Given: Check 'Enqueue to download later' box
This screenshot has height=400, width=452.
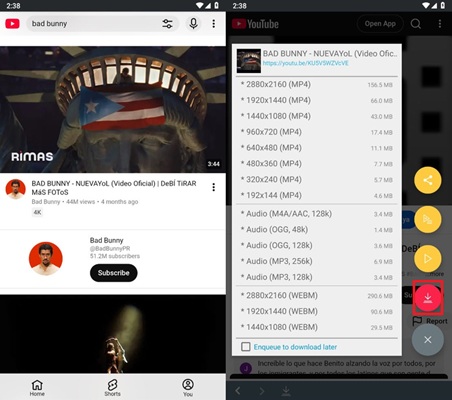Looking at the screenshot, I should (x=246, y=347).
